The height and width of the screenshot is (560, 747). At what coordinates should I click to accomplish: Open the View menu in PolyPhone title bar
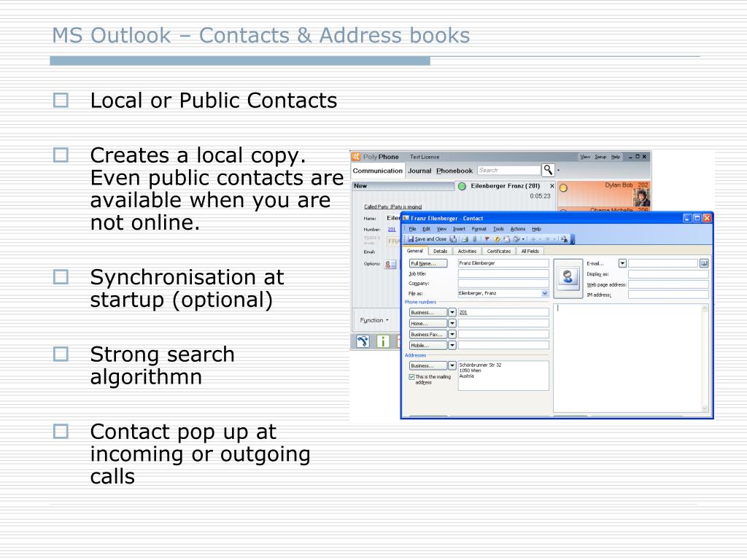(x=585, y=157)
